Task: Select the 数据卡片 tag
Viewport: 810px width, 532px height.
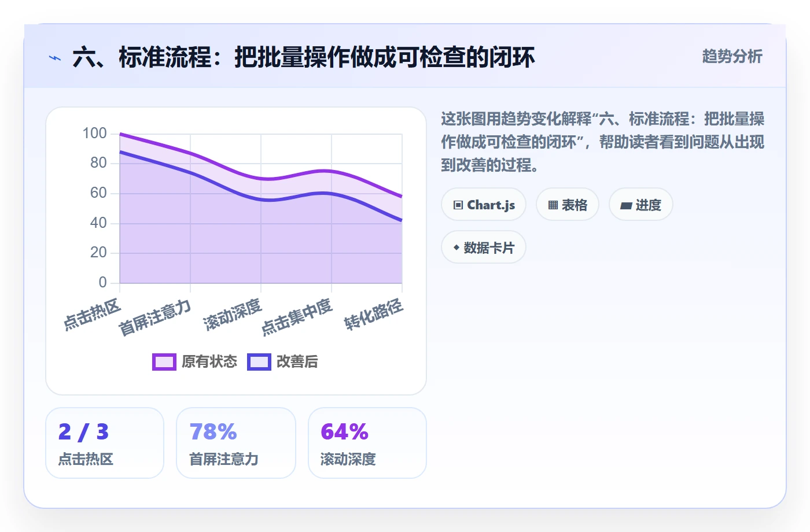Action: (x=484, y=247)
